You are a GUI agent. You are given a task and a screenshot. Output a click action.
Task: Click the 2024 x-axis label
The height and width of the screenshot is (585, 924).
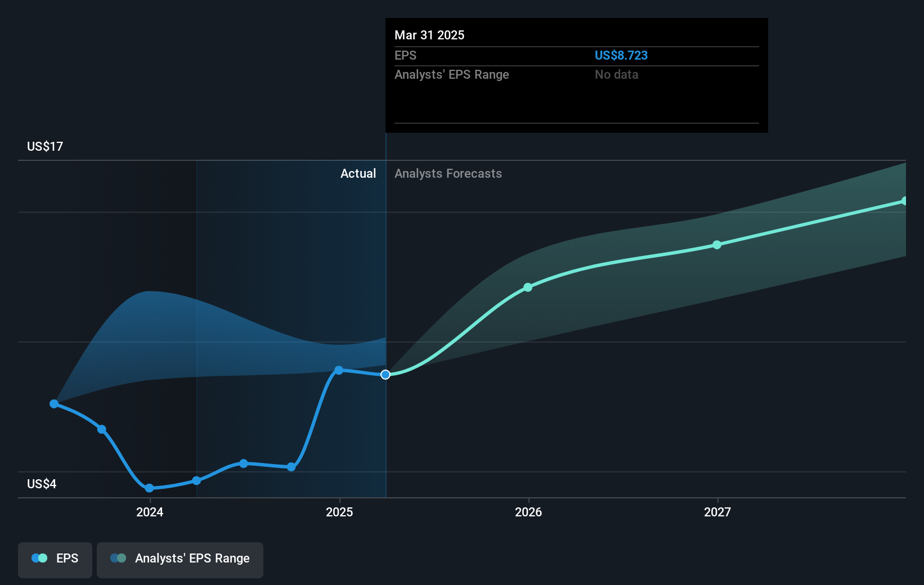pyautogui.click(x=150, y=512)
